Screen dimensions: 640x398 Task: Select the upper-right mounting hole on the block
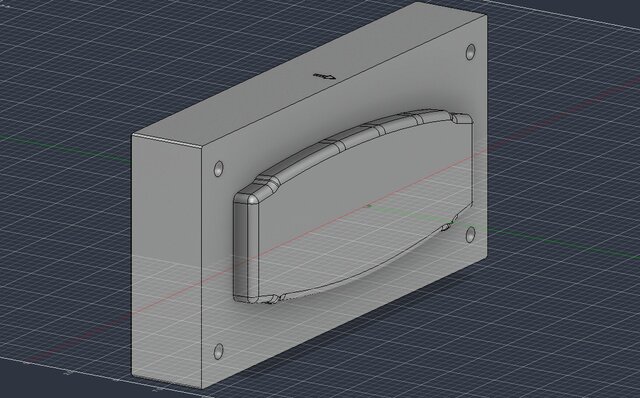471,52
